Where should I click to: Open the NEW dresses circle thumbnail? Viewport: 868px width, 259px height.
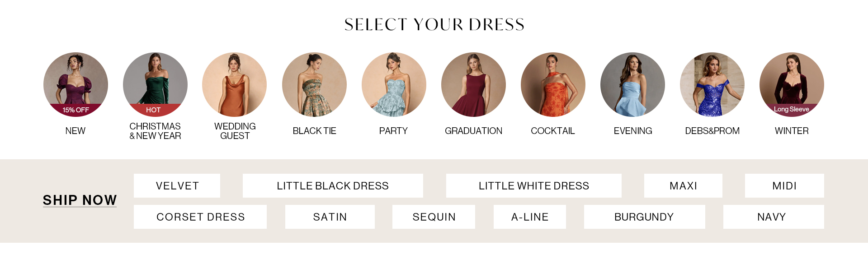75,85
